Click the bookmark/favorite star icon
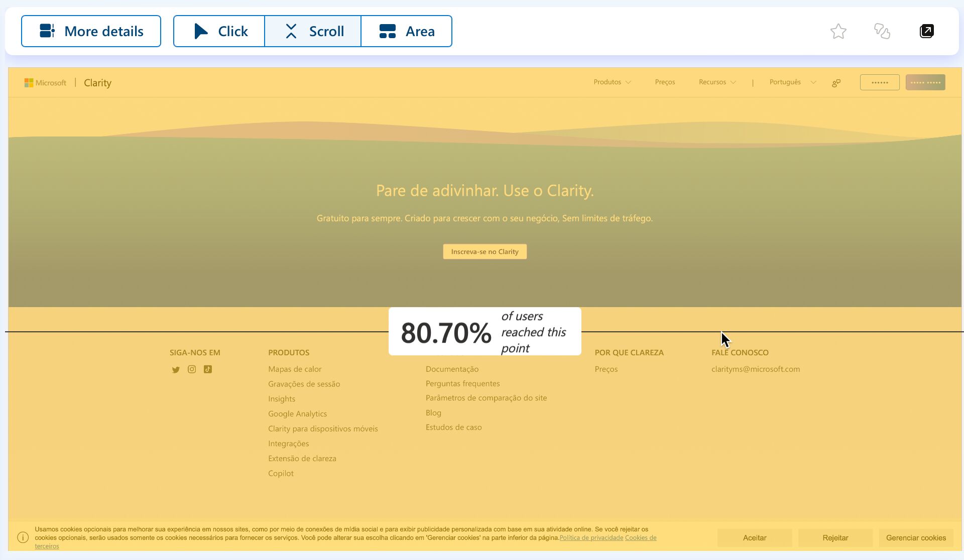The width and height of the screenshot is (964, 560). tap(838, 31)
